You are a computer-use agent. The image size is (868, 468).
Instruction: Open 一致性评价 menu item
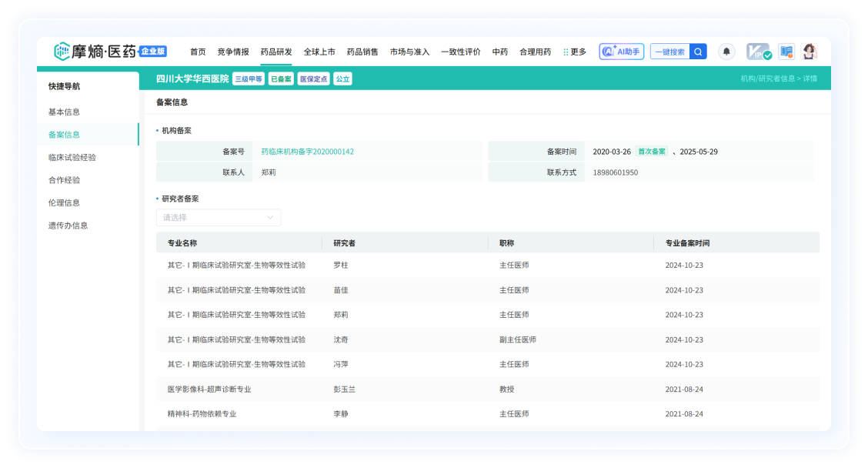461,52
